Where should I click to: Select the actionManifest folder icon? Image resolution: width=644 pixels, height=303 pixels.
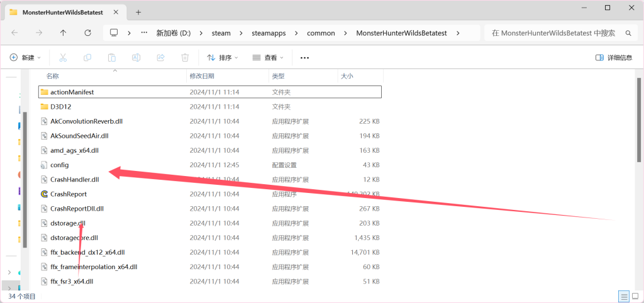[x=45, y=92]
